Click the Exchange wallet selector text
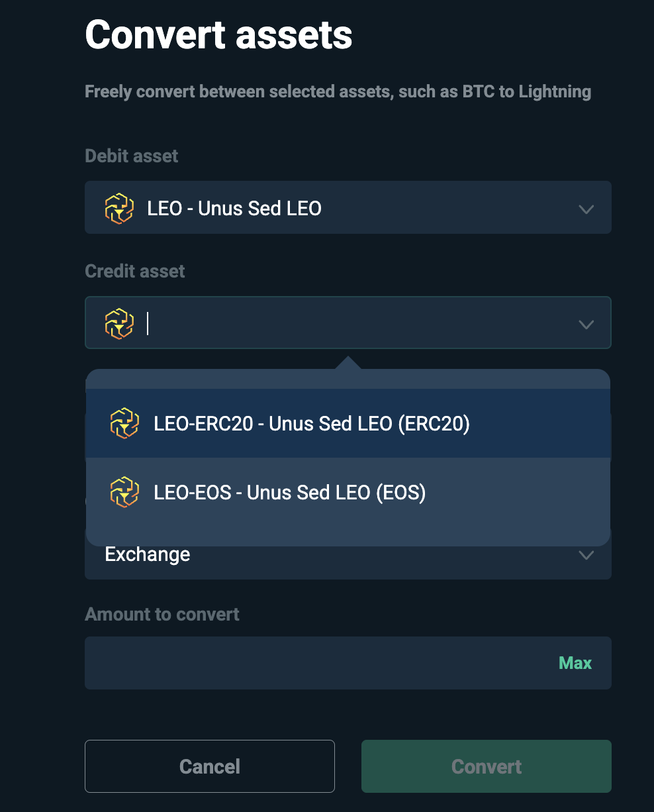The height and width of the screenshot is (812, 654). 148,554
